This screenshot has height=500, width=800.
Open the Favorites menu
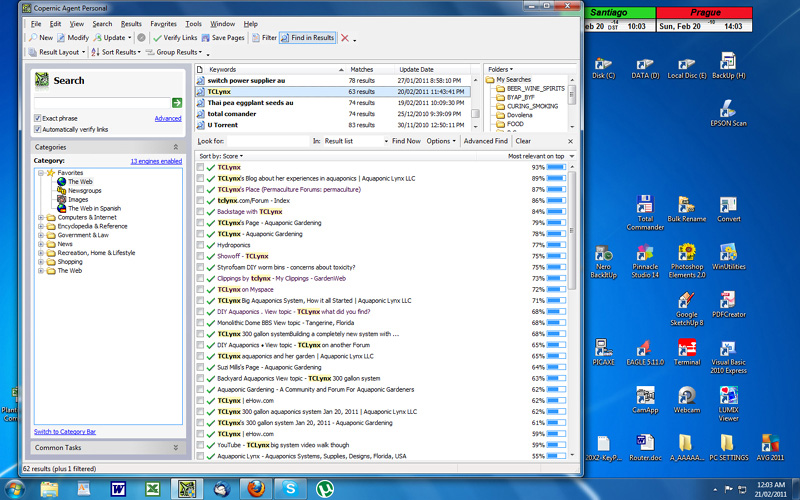(x=163, y=23)
